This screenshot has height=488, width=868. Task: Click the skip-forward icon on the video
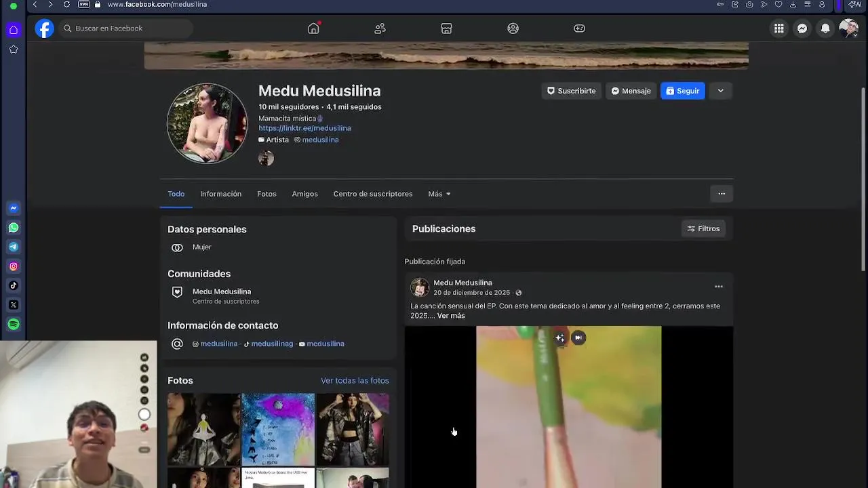pyautogui.click(x=578, y=338)
